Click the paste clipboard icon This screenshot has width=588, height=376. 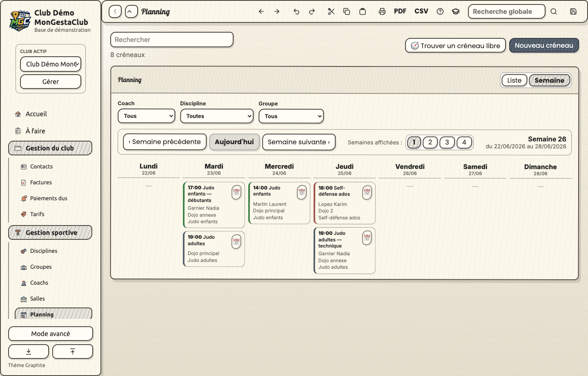click(x=363, y=11)
